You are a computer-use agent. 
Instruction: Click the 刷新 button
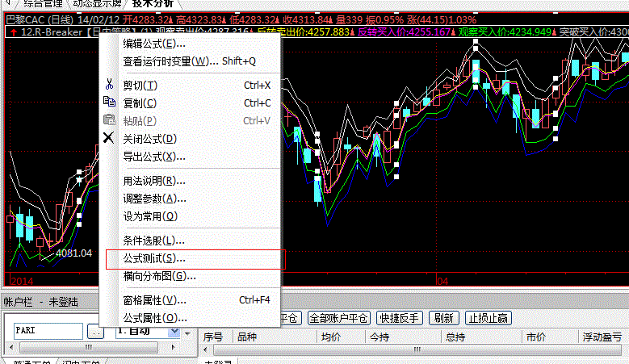click(x=443, y=318)
